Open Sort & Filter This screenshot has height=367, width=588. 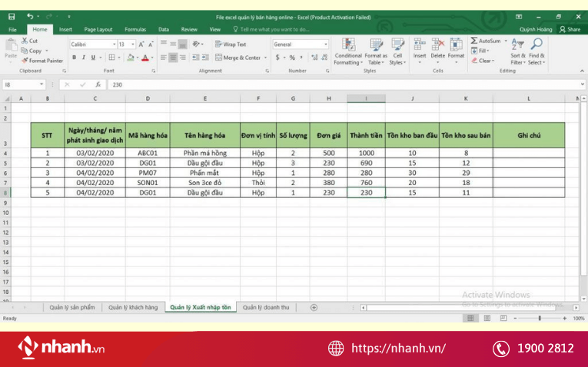point(518,51)
